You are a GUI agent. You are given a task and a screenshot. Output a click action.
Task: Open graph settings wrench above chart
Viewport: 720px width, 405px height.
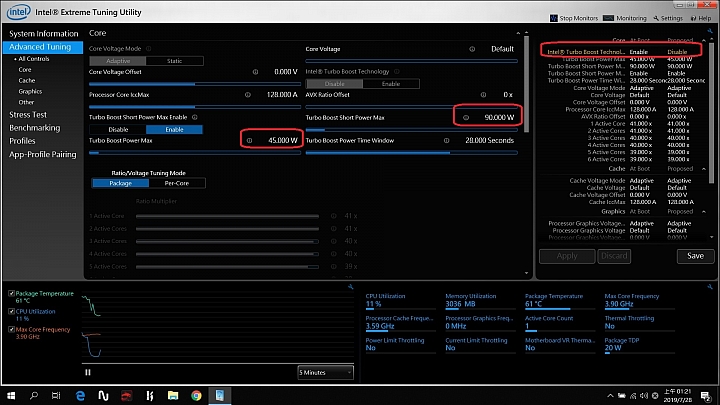coord(350,287)
